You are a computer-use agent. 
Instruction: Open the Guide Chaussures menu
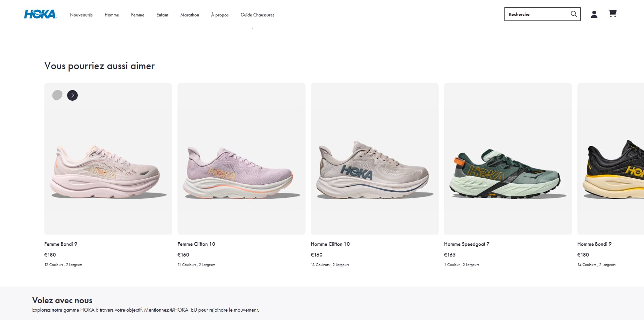(257, 15)
